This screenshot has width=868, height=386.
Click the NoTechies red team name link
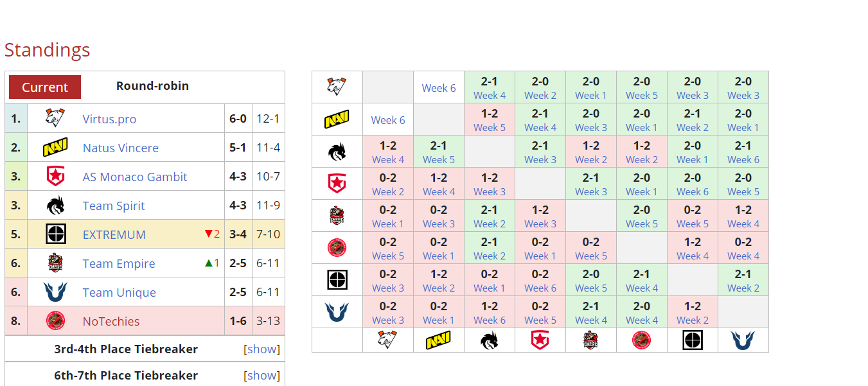point(111,322)
